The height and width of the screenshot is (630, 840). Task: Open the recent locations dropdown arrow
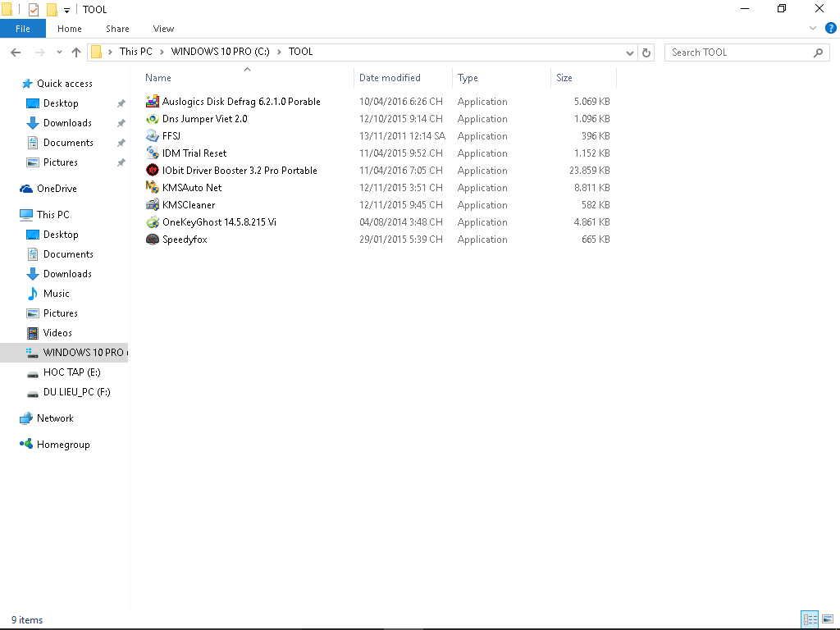point(59,52)
